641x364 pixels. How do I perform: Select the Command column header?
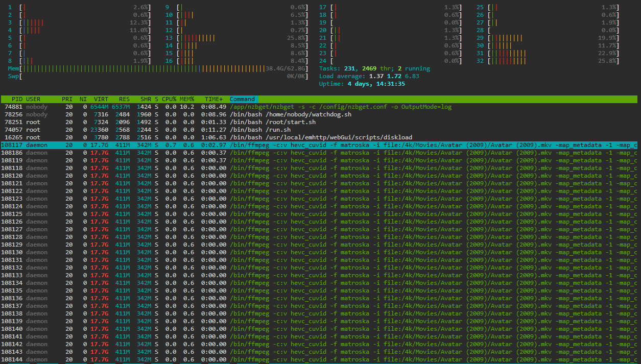coord(243,99)
